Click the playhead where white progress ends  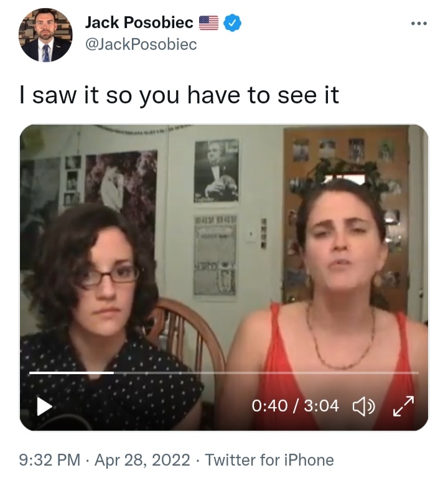pyautogui.click(x=113, y=373)
